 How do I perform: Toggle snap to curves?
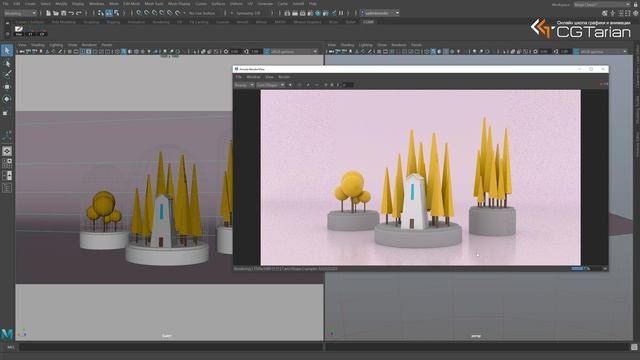point(147,13)
